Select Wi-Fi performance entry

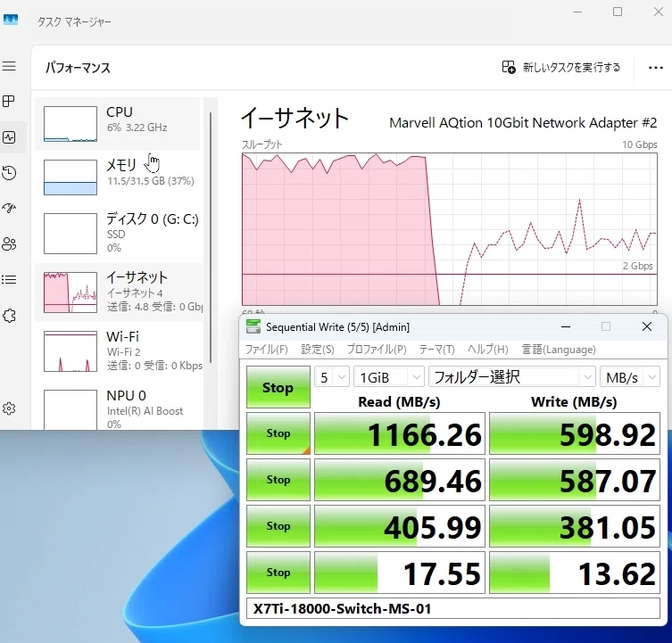[119, 350]
